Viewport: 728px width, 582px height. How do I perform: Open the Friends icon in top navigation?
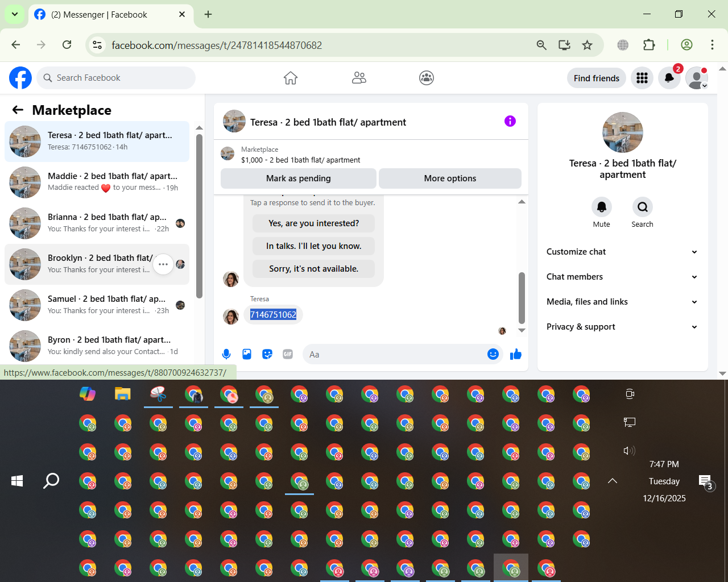(359, 78)
